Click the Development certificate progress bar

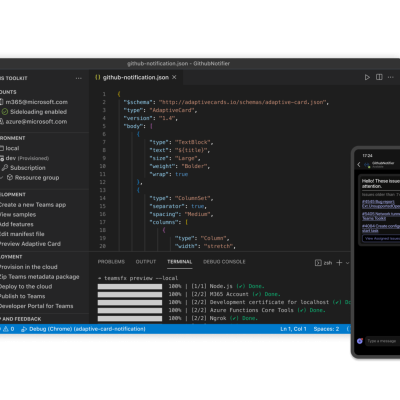tap(130, 302)
